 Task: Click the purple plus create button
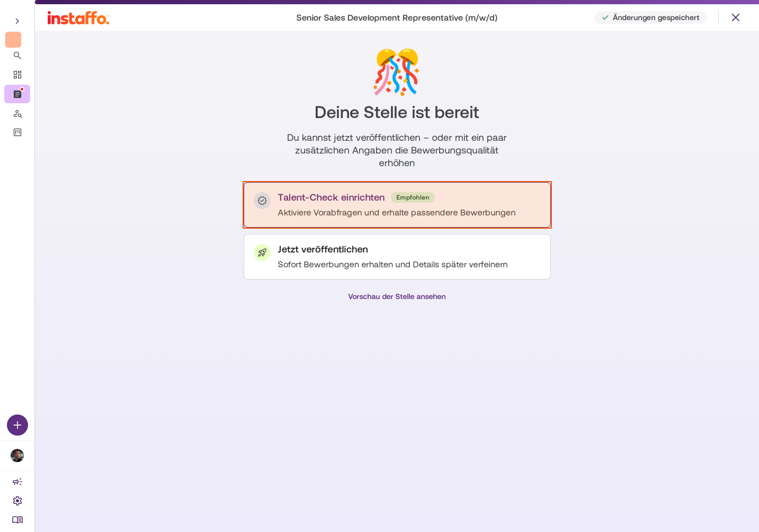[17, 425]
